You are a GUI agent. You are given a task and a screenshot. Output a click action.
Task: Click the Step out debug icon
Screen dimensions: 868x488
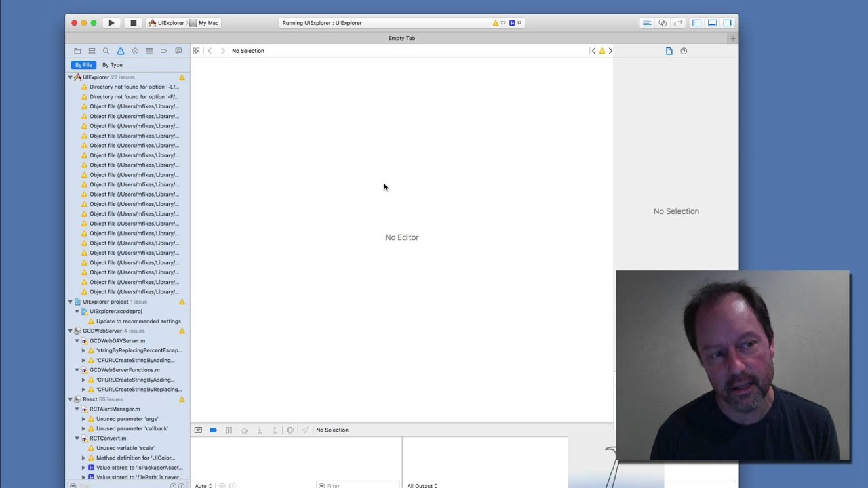click(275, 430)
